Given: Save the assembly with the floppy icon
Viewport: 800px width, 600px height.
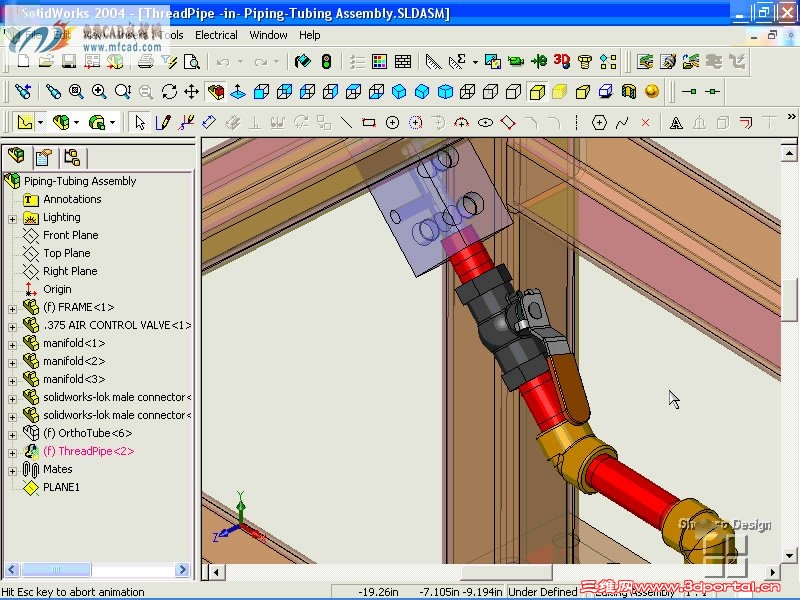Looking at the screenshot, I should [69, 62].
